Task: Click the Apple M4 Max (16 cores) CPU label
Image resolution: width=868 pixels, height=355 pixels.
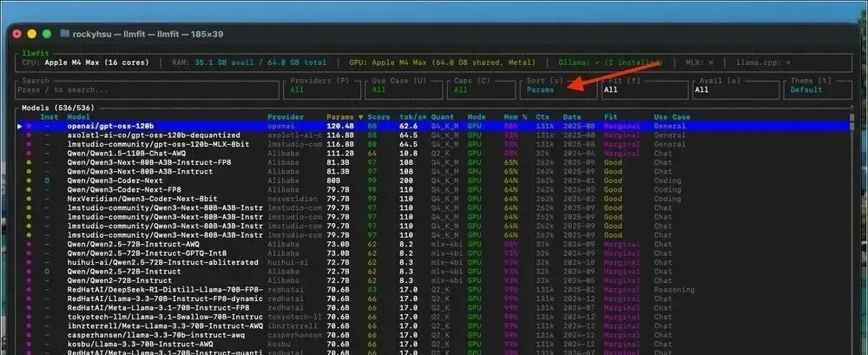Action: click(x=96, y=62)
